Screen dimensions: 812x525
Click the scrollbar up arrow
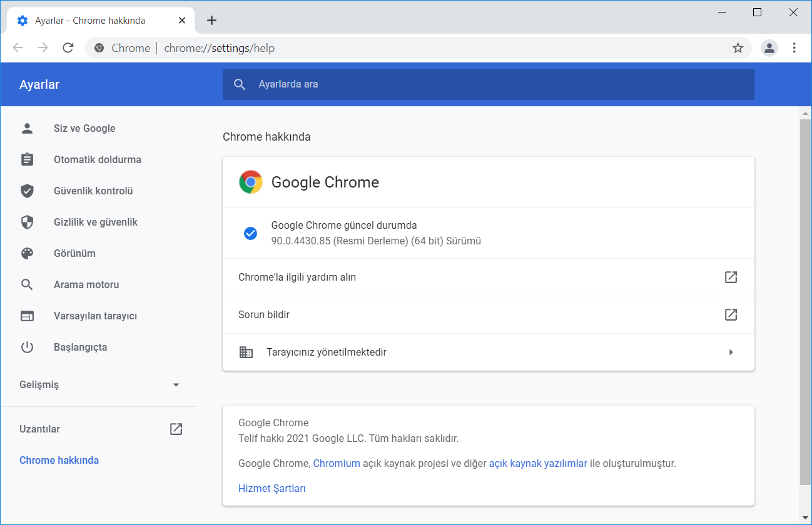[805, 113]
